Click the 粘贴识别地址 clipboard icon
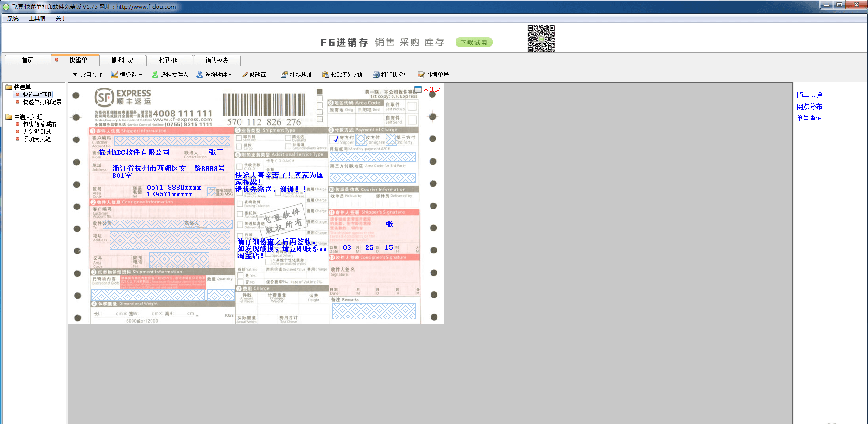This screenshot has width=868, height=424. [x=326, y=75]
